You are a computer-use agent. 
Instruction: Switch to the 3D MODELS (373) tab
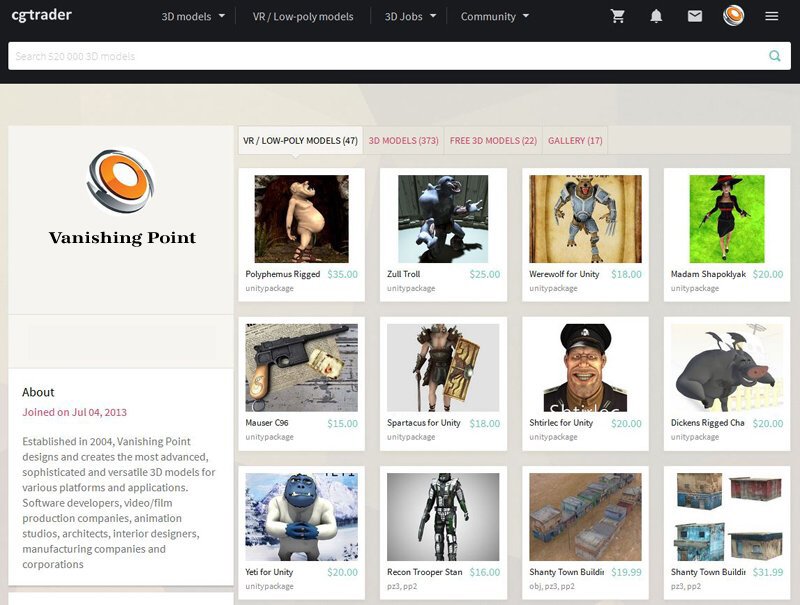(x=404, y=140)
